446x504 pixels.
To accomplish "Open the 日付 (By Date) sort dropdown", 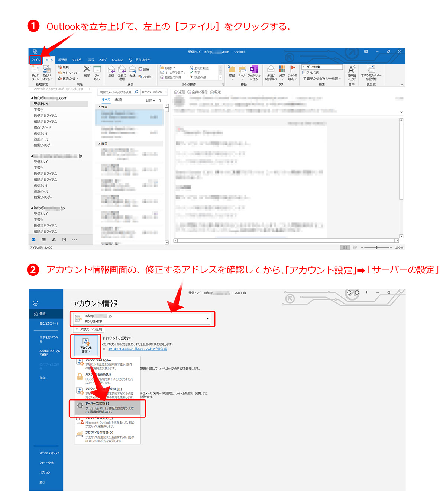I will [151, 100].
